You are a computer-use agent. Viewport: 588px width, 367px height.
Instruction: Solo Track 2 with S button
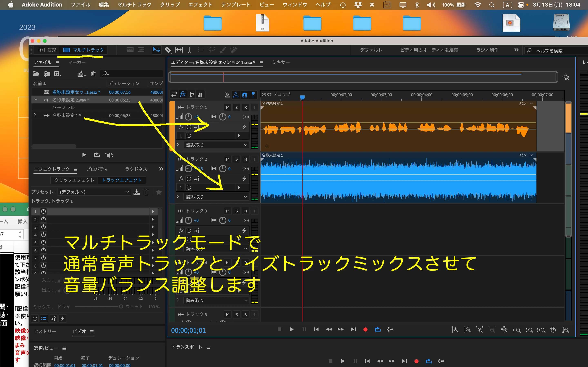point(236,159)
